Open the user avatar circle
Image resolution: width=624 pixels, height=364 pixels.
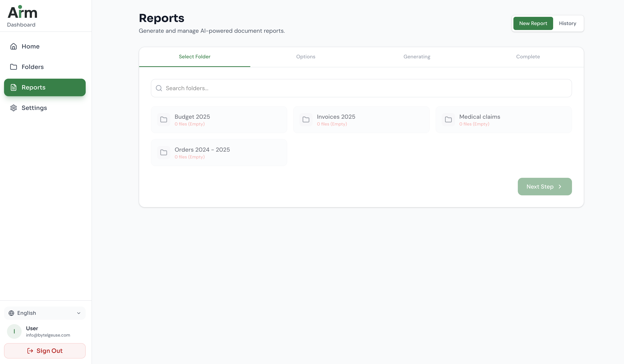coord(14,331)
